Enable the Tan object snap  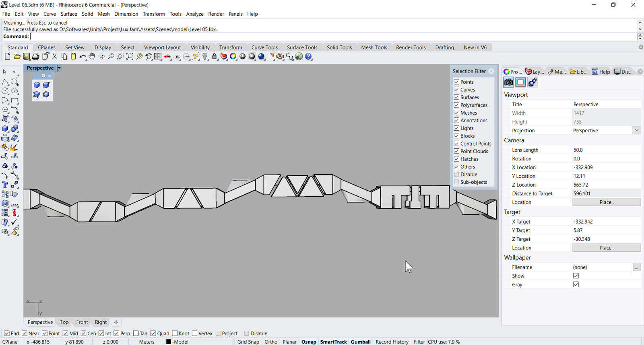(x=136, y=333)
